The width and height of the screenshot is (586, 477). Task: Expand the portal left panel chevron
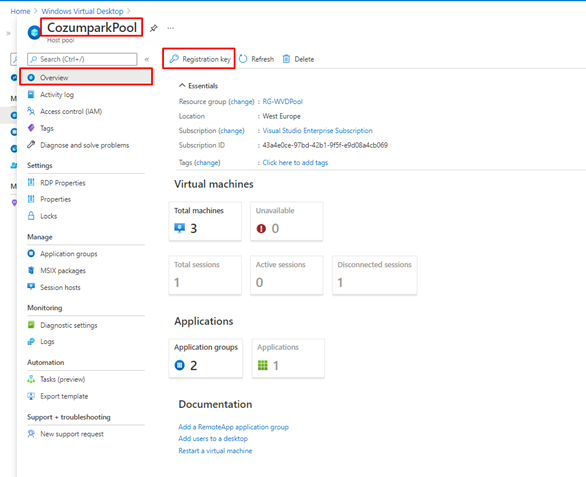[x=8, y=33]
